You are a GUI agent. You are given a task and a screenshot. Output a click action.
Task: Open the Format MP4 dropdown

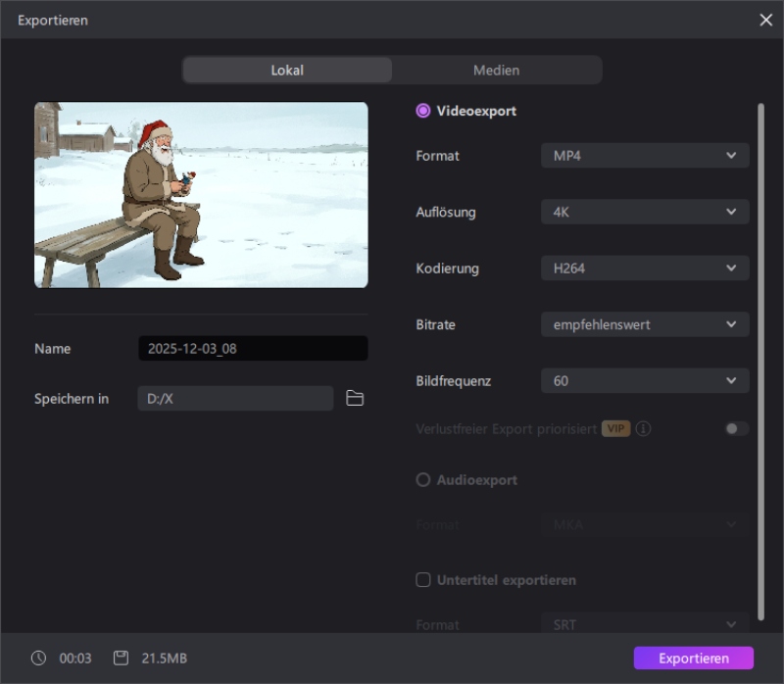tap(644, 155)
